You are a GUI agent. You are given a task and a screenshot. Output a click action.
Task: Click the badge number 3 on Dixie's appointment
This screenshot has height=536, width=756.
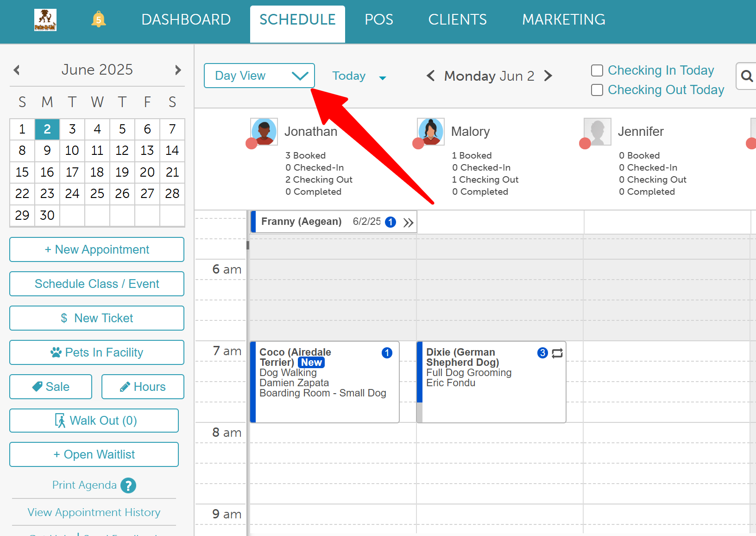[x=542, y=353]
